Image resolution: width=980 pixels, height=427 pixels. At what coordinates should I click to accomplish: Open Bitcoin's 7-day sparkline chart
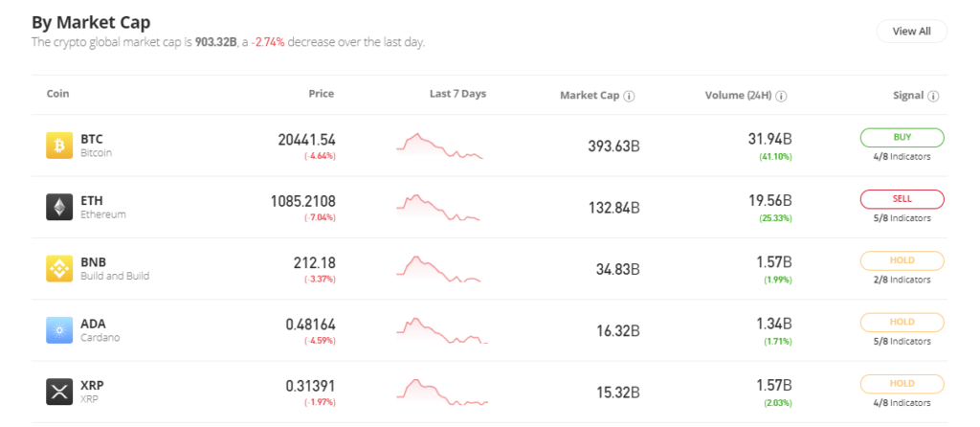pyautogui.click(x=440, y=146)
